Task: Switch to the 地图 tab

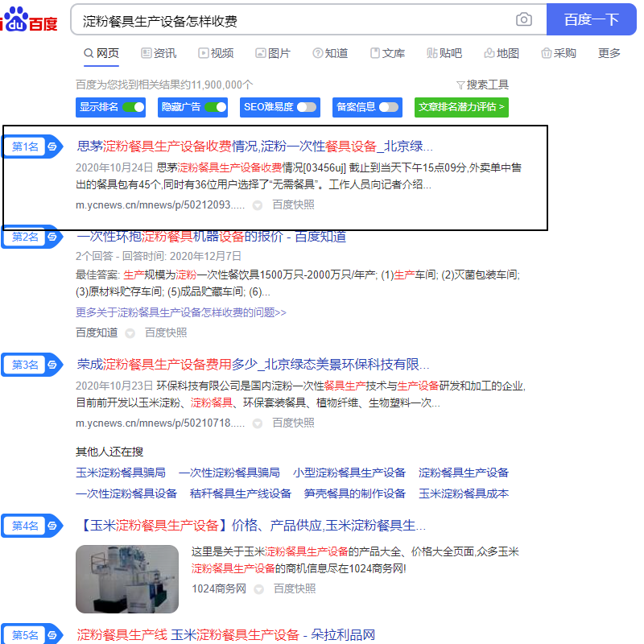Action: 502,53
